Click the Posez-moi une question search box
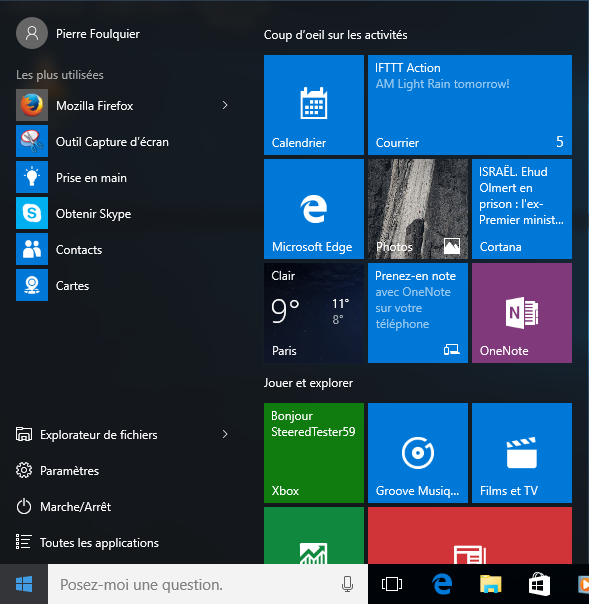The width and height of the screenshot is (589, 604). click(208, 584)
